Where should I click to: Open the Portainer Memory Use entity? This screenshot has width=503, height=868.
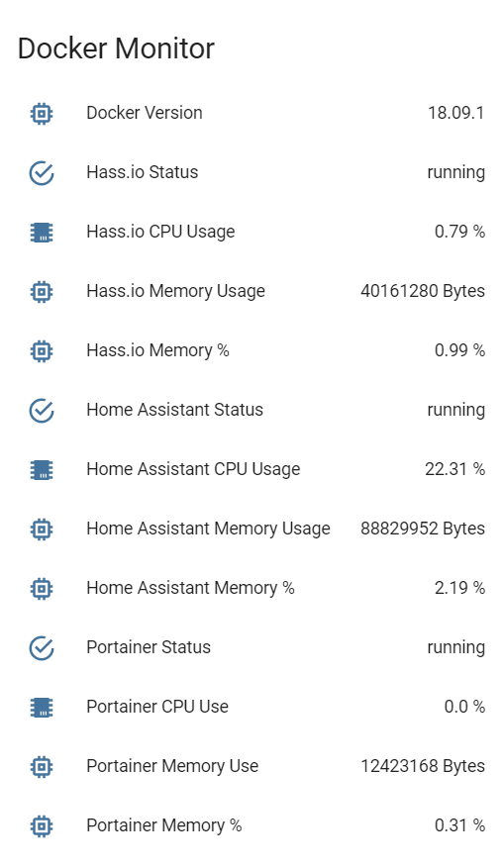(x=251, y=766)
